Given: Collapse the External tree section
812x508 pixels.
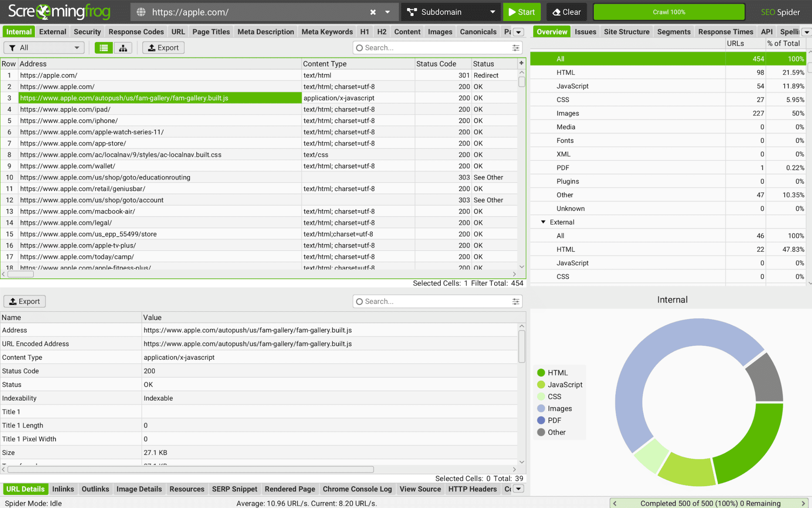Looking at the screenshot, I should [543, 222].
